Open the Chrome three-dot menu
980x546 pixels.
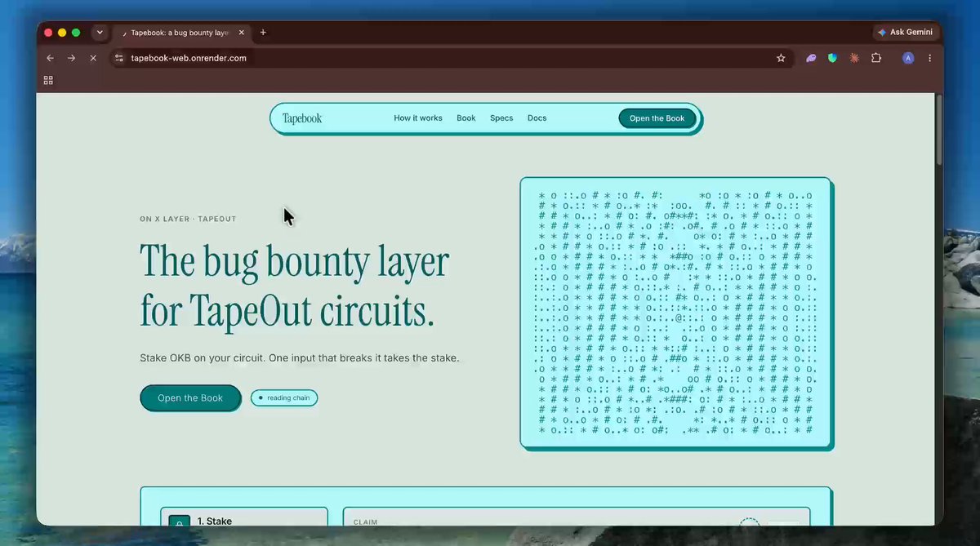click(929, 58)
